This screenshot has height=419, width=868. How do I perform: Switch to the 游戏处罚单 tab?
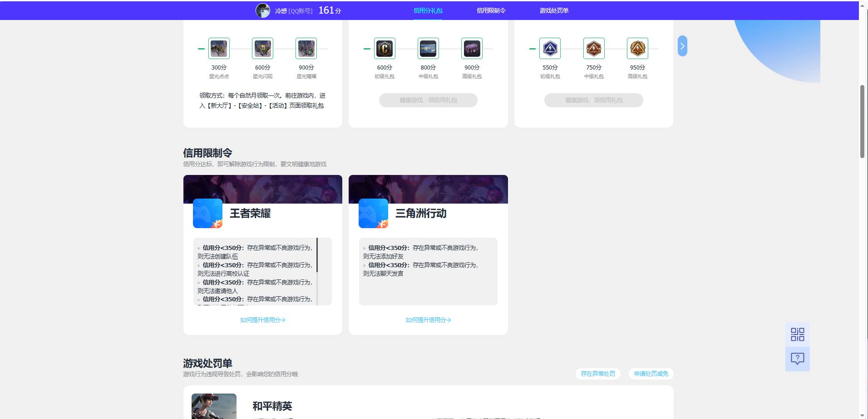[554, 10]
